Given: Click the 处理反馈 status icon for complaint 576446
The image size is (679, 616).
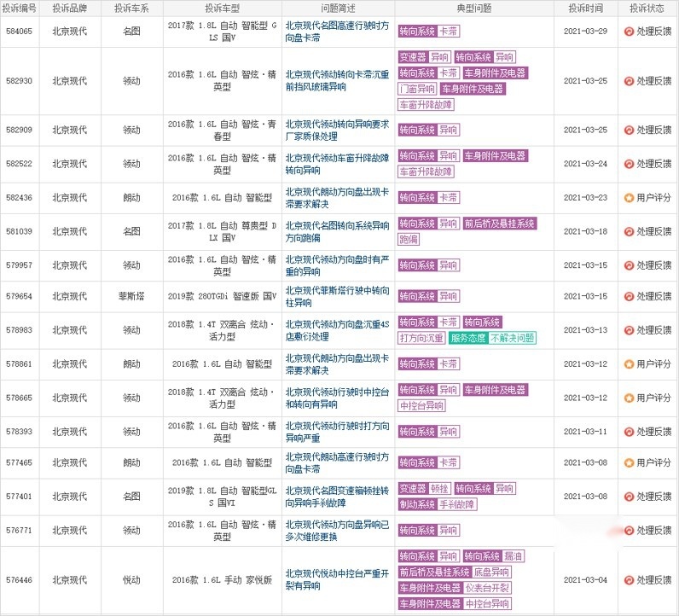Looking at the screenshot, I should [629, 580].
